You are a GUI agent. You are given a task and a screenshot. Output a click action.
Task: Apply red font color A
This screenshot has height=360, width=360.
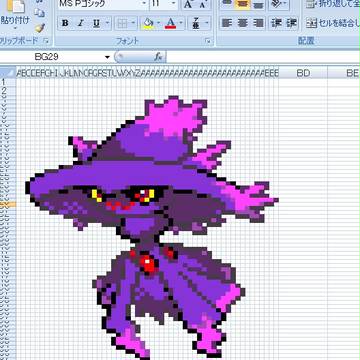tap(170, 23)
